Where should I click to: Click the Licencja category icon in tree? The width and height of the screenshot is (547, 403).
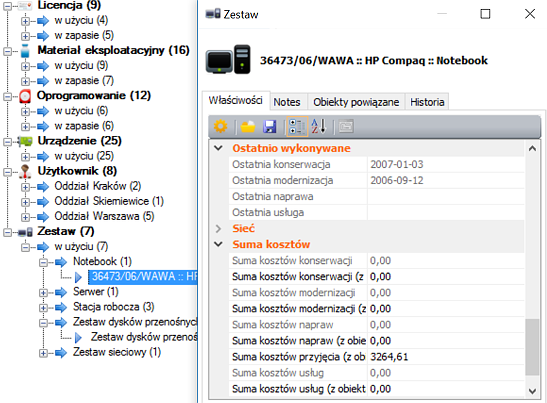coord(25,6)
